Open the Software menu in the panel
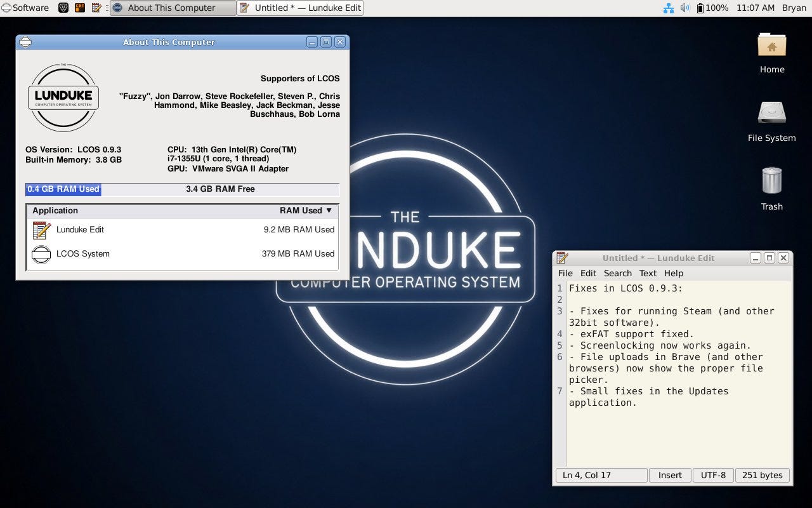 tap(25, 8)
